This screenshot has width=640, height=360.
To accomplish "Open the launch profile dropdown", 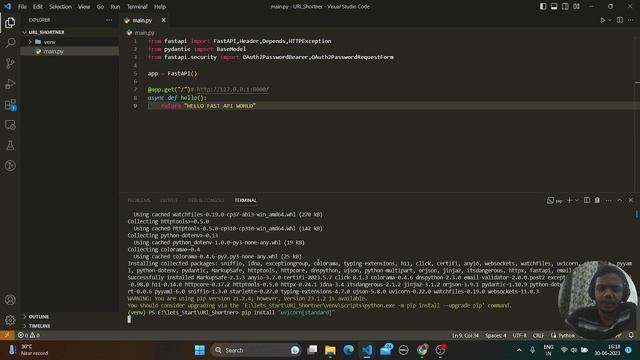I will [577, 200].
